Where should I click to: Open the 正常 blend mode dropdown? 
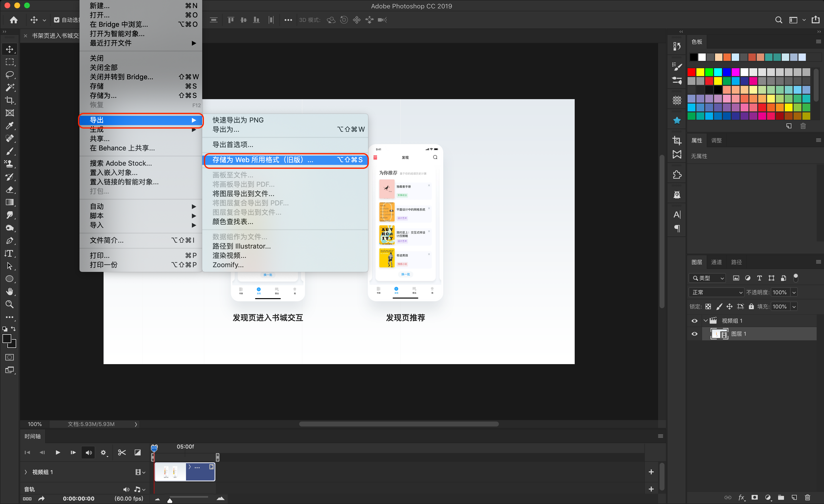(716, 292)
